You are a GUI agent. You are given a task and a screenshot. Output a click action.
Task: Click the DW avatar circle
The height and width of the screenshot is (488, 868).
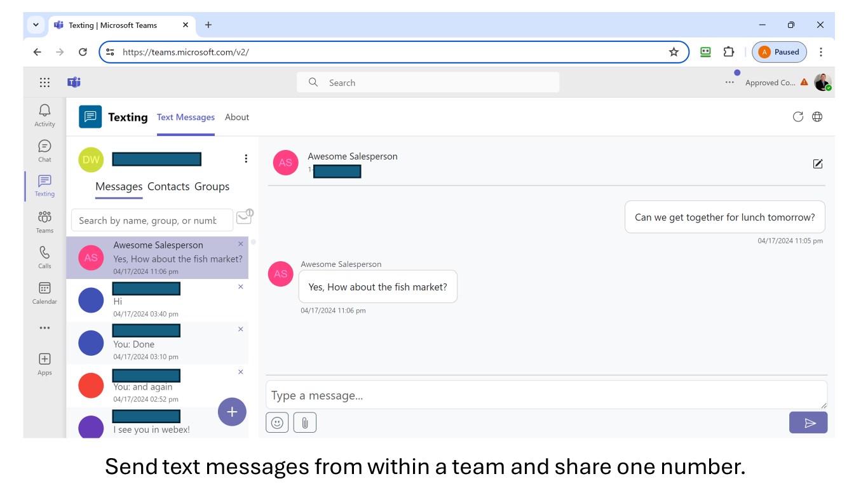pos(91,159)
